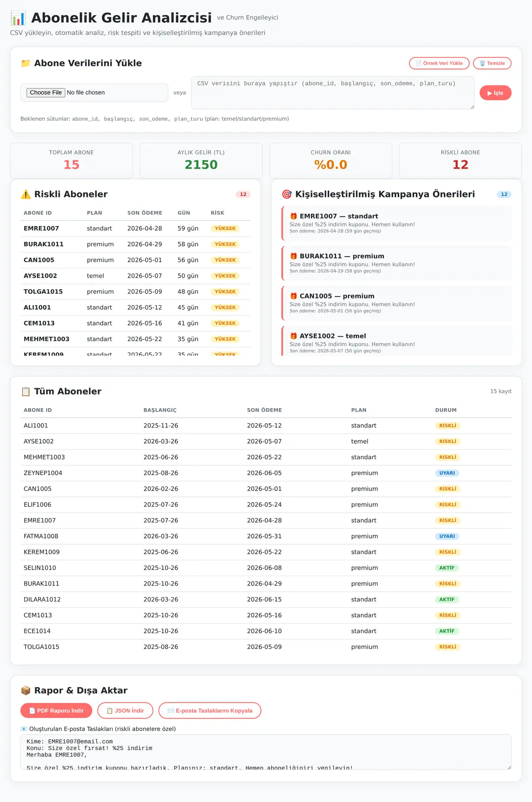Image resolution: width=532 pixels, height=802 pixels.
Task: Focus the CSV paste text area
Action: [x=333, y=93]
